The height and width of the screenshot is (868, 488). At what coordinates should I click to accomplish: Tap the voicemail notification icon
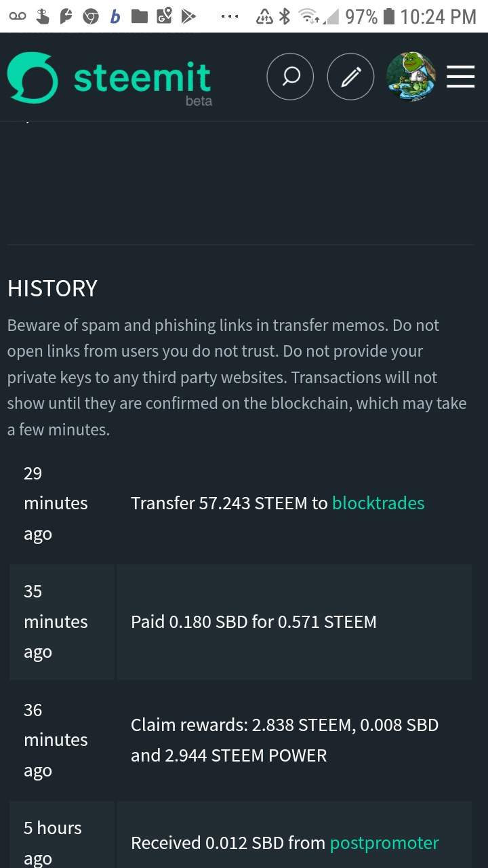[17, 16]
